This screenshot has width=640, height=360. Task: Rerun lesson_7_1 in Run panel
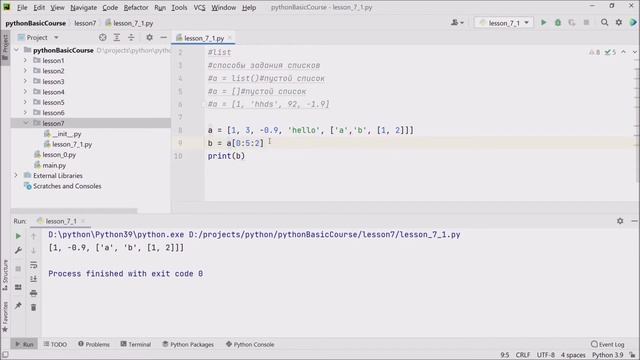[x=18, y=236]
